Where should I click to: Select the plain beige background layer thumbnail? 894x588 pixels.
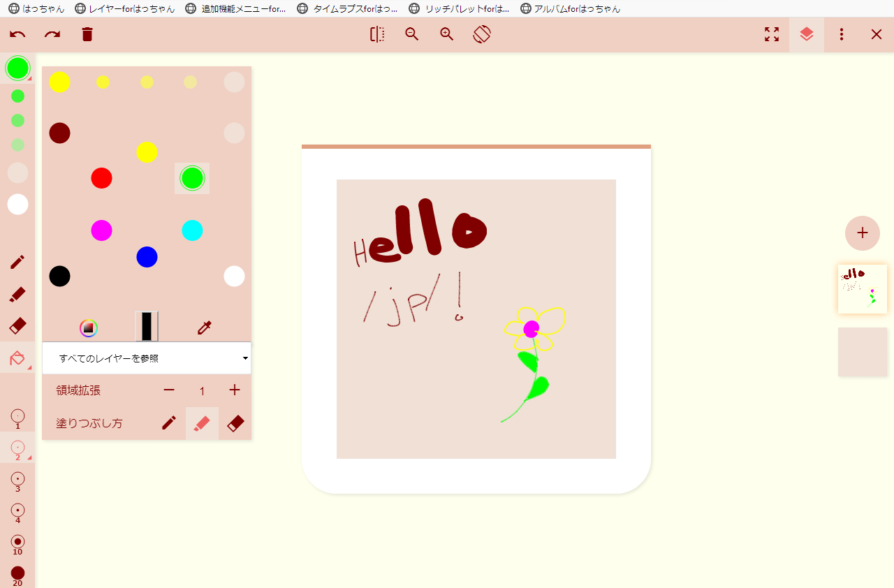click(863, 352)
